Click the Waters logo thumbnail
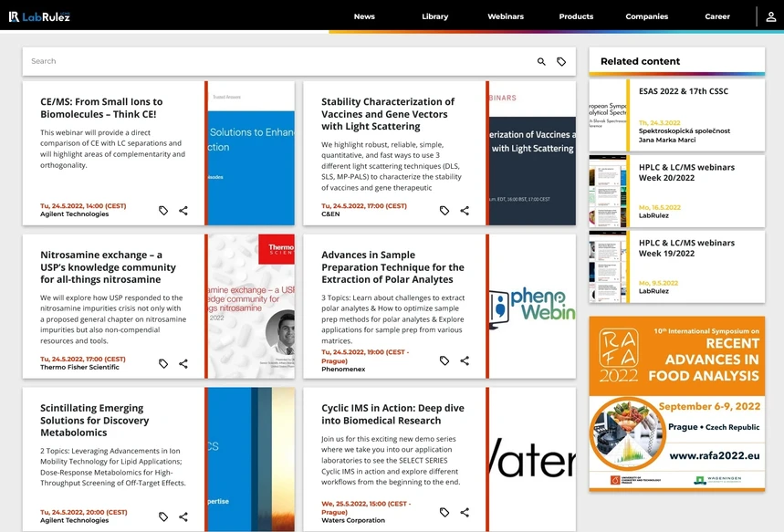Viewport: 784px width, 532px height. (x=532, y=459)
